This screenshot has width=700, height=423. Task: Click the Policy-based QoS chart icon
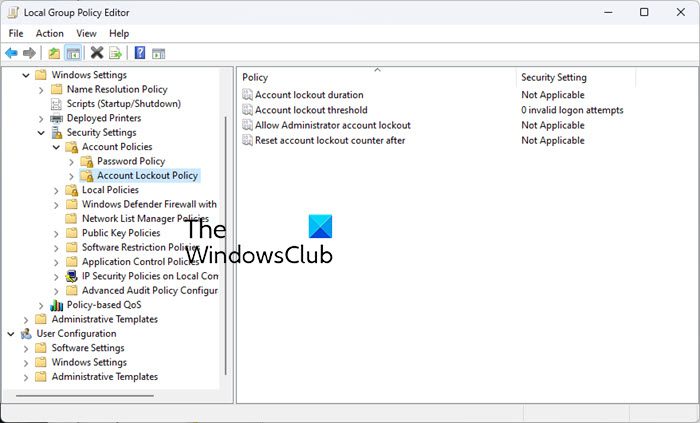[57, 305]
